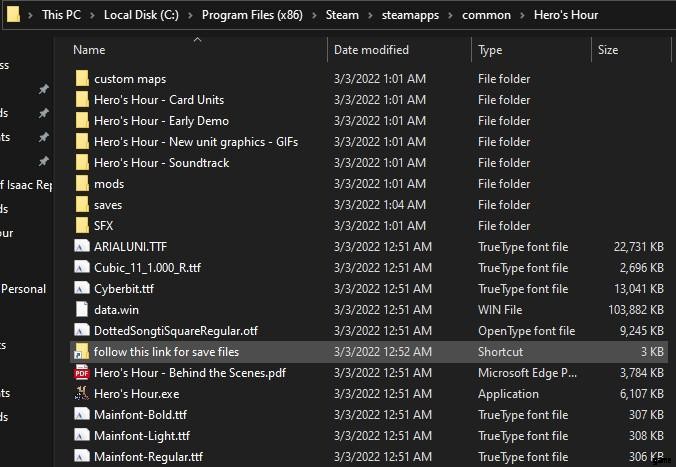This screenshot has width=676, height=467.
Task: Select the custom maps folder icon
Action: (82, 79)
